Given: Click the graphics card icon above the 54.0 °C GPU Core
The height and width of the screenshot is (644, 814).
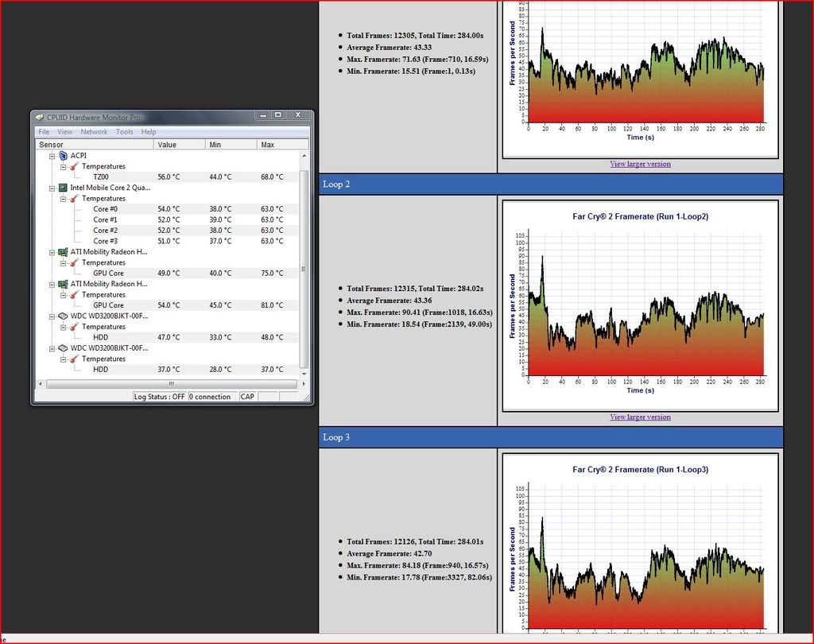Looking at the screenshot, I should tap(63, 284).
